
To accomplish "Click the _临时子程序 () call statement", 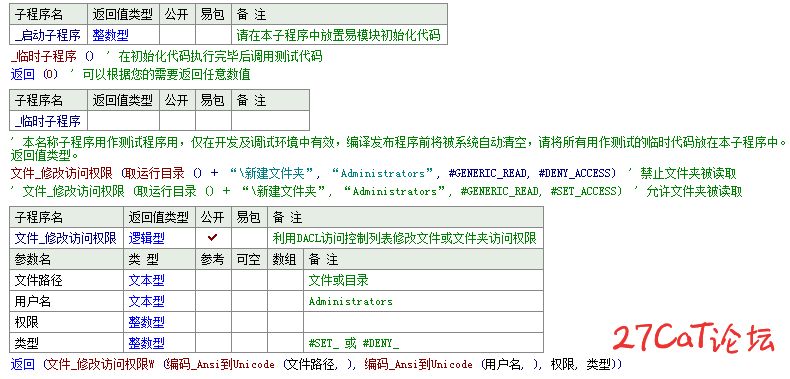I will [52, 56].
